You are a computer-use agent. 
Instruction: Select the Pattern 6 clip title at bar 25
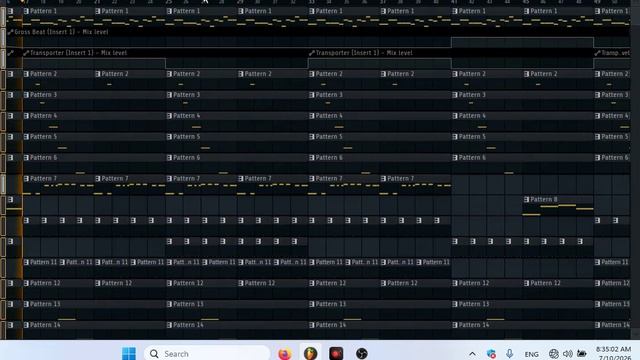point(187,158)
